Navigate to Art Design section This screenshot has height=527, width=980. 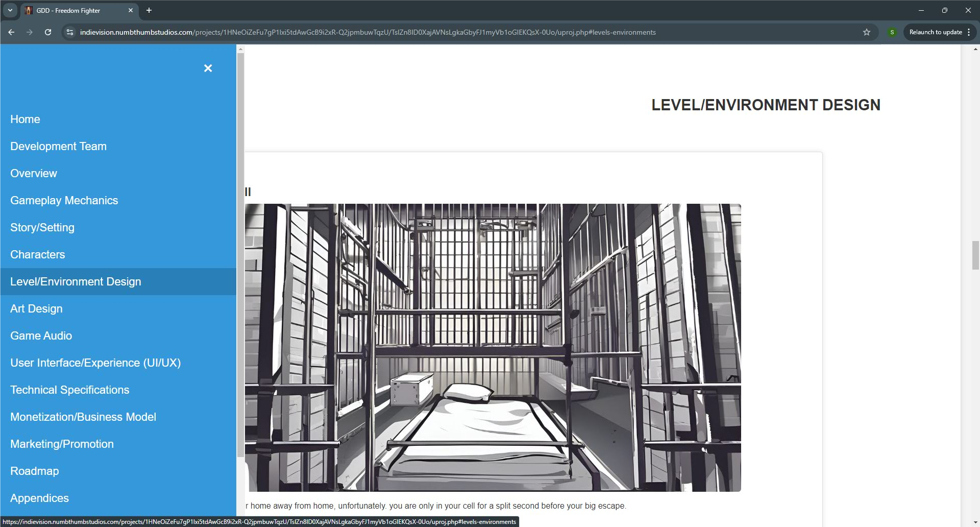click(x=36, y=309)
